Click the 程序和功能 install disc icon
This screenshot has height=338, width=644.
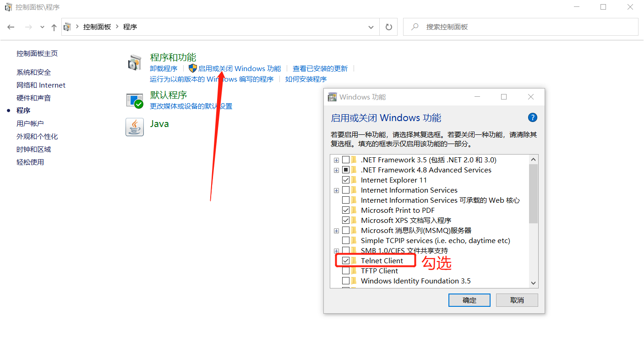tap(135, 63)
